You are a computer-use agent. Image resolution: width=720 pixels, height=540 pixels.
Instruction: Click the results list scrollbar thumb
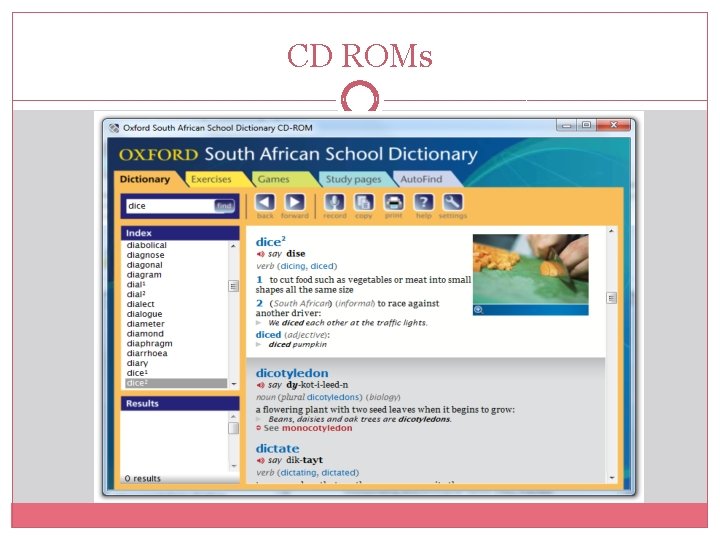pyautogui.click(x=233, y=428)
